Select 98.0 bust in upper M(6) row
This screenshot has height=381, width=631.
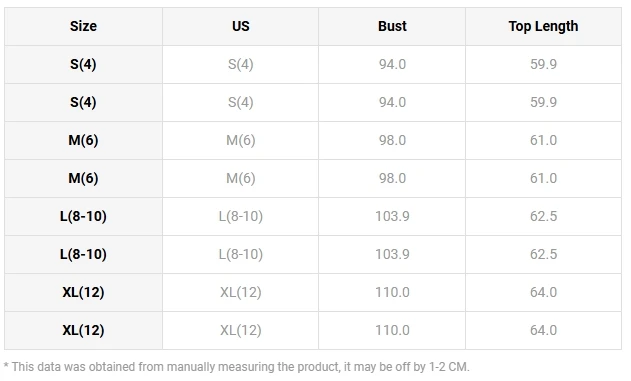[392, 140]
